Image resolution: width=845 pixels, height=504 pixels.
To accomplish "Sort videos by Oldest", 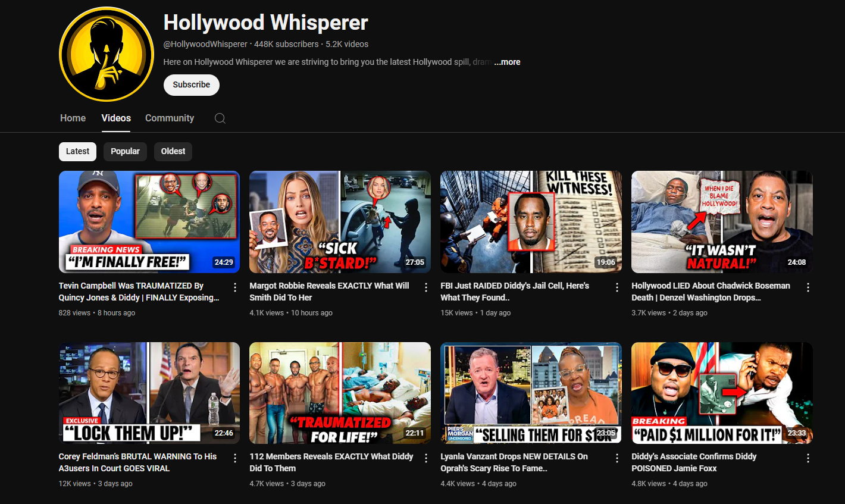I will (x=173, y=151).
